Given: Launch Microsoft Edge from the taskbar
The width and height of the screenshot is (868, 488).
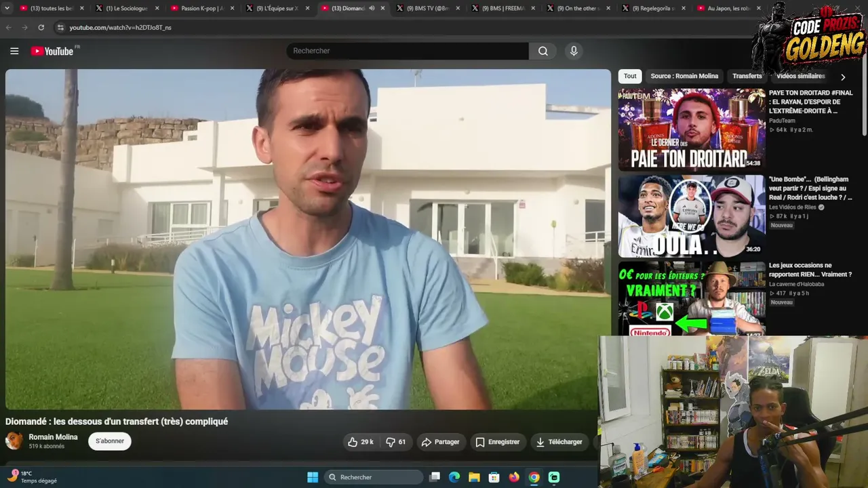Looking at the screenshot, I should point(454,477).
